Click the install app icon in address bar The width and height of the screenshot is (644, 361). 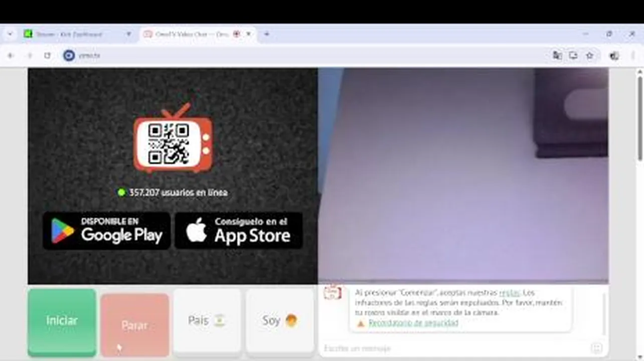point(573,56)
